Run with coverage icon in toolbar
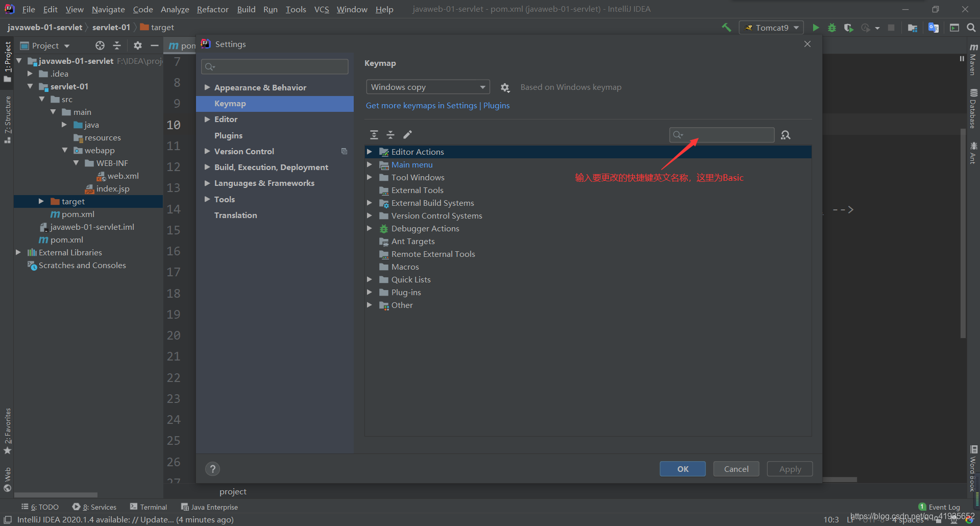The height and width of the screenshot is (526, 980). coord(848,28)
